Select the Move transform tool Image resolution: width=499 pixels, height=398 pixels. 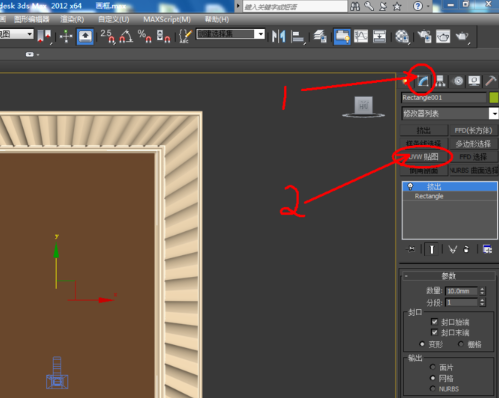(x=66, y=36)
